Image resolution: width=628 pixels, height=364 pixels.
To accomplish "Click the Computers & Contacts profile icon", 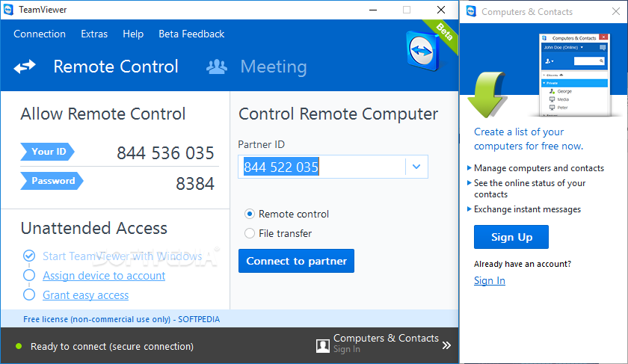I will 323,345.
